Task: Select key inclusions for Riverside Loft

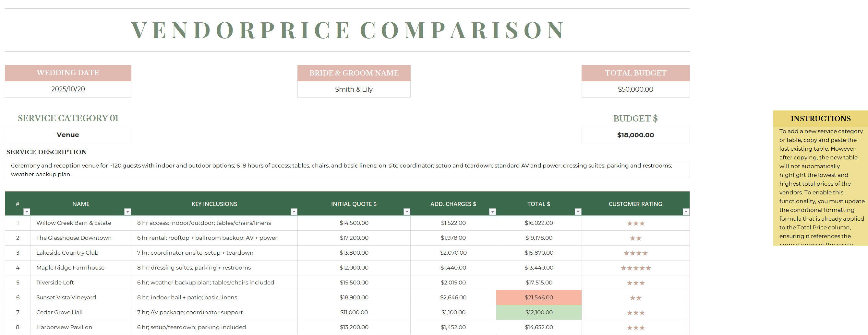Action: (x=214, y=283)
